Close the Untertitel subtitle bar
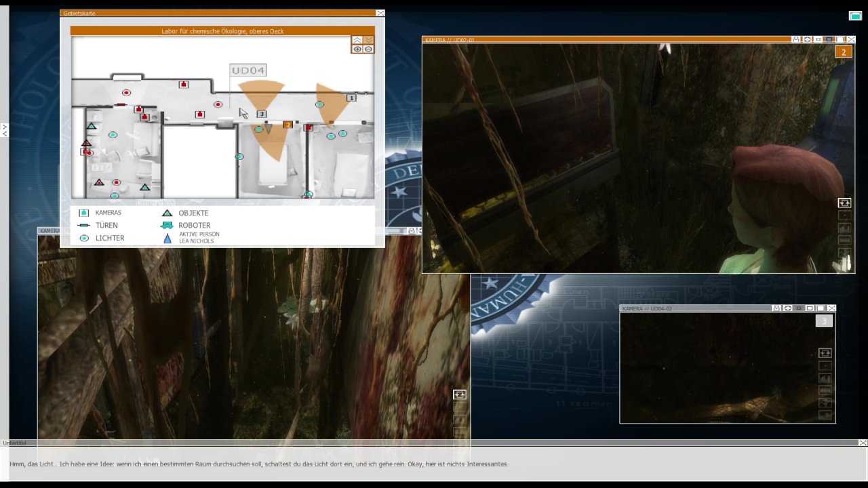Image resolution: width=868 pixels, height=488 pixels. click(x=863, y=443)
